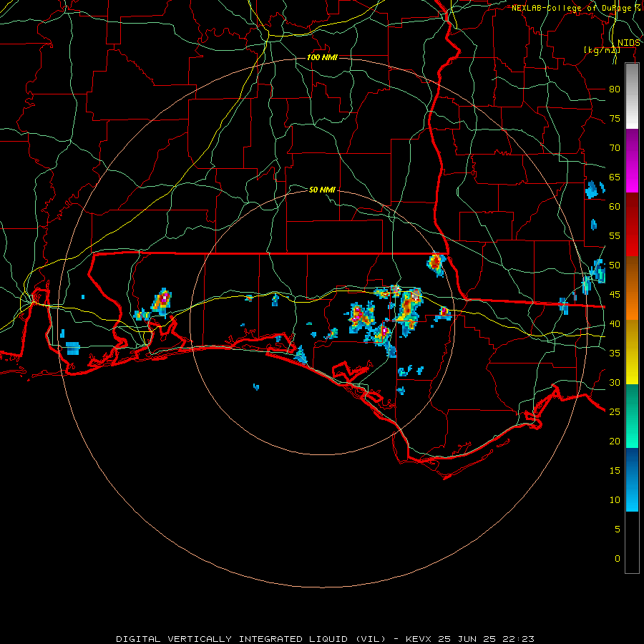Click the NIDS label
This screenshot has width=644, height=644.
click(x=628, y=43)
